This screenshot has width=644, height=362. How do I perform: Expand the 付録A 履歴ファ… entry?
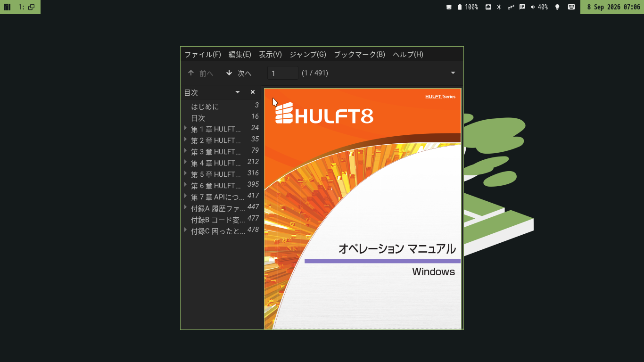coord(186,207)
